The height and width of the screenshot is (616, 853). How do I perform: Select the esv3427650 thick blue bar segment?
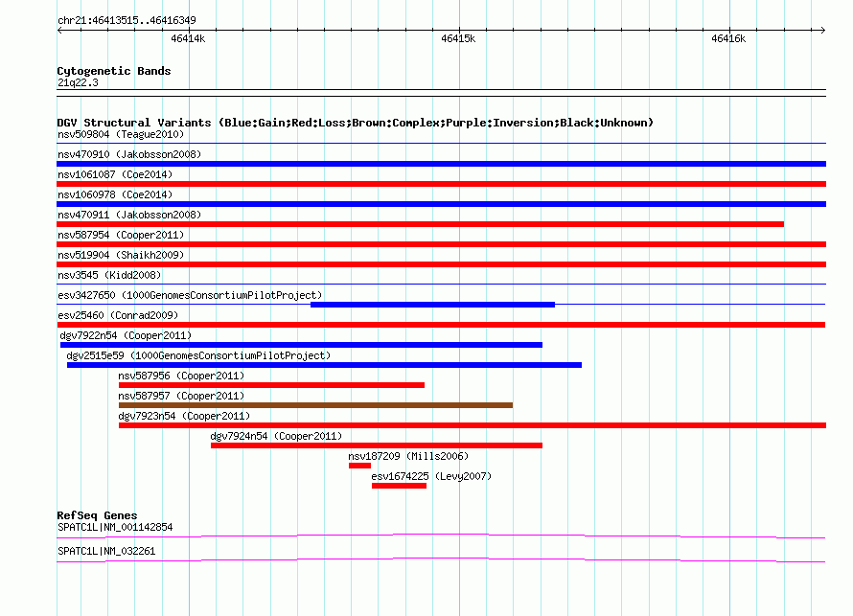click(x=432, y=305)
